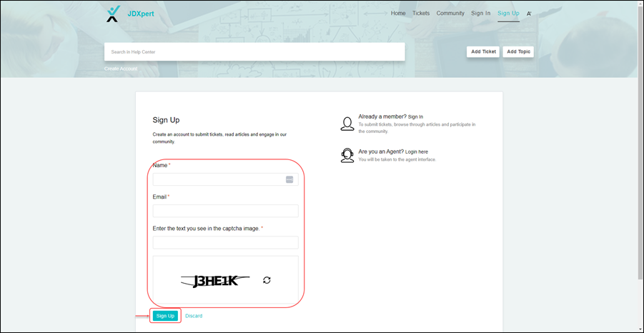
Task: Go to the Home menu item
Action: tap(398, 14)
